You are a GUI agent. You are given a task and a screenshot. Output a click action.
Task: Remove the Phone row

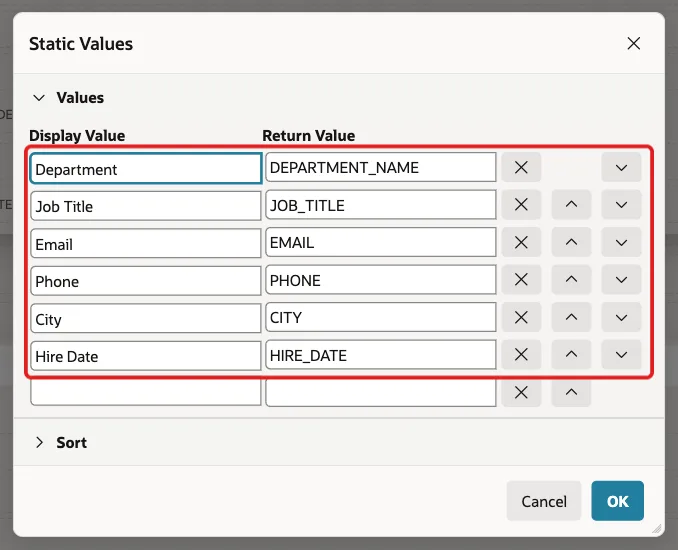pos(521,280)
